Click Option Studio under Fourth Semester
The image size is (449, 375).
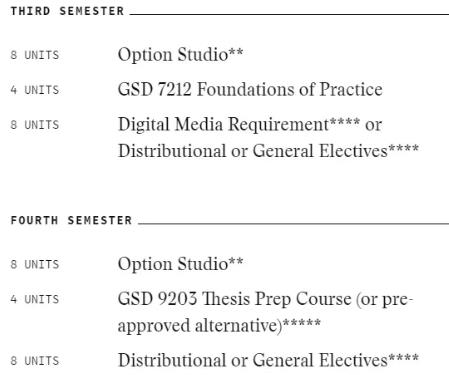pyautogui.click(x=180, y=264)
